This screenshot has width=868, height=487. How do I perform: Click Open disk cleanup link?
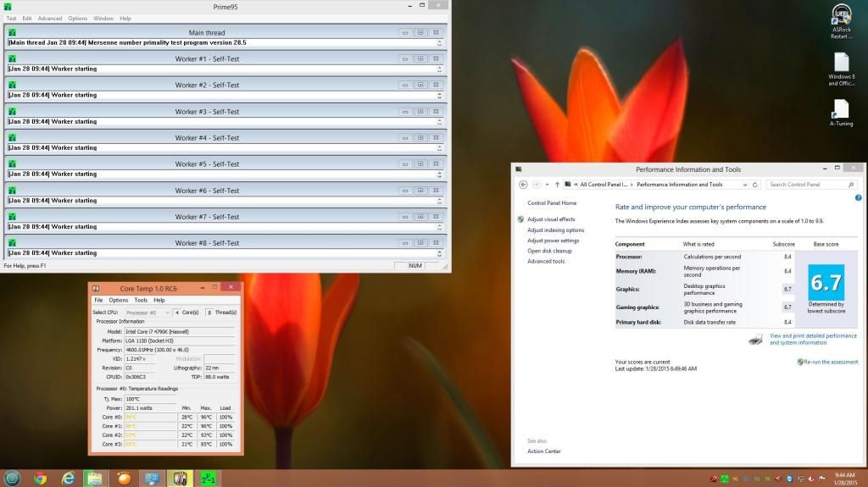[549, 251]
